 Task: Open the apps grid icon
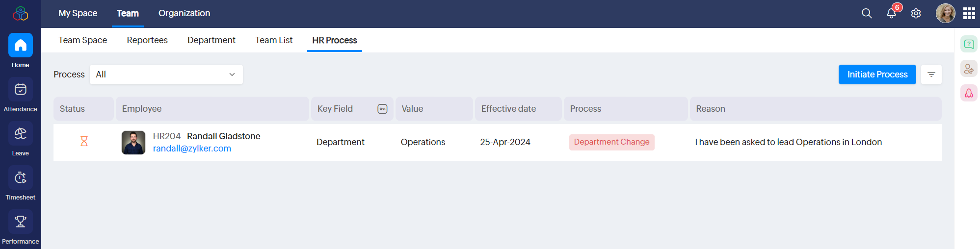pos(969,13)
